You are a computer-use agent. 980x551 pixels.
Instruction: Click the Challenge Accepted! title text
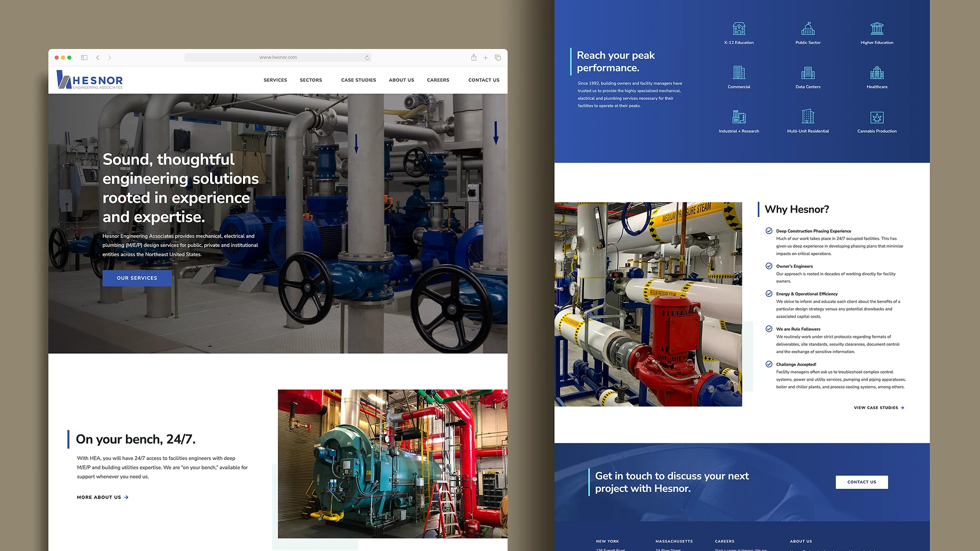(x=796, y=364)
